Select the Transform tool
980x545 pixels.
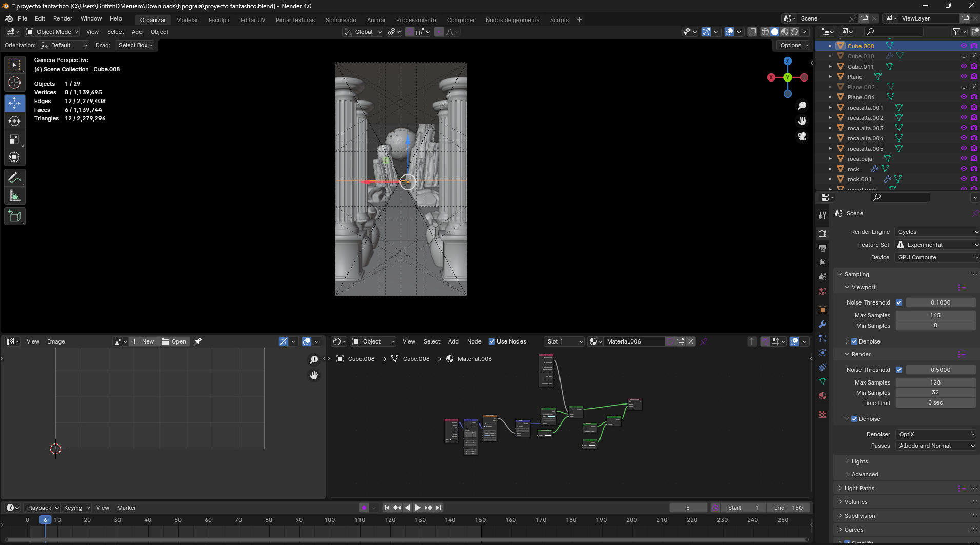click(14, 157)
